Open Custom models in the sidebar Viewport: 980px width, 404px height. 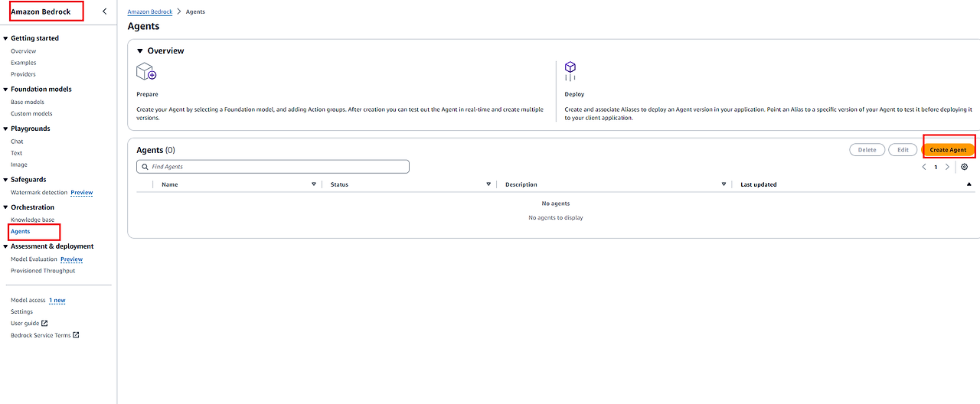tap(31, 113)
